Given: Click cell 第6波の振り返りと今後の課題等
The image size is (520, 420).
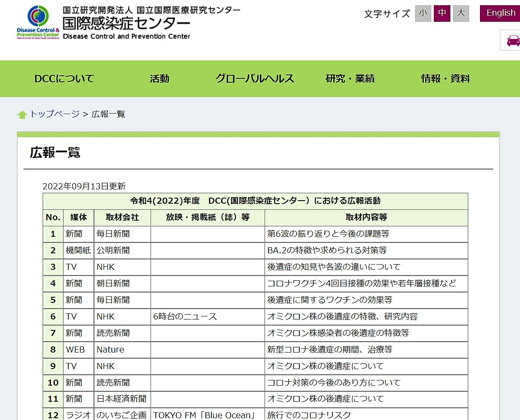Looking at the screenshot, I should (x=366, y=234).
